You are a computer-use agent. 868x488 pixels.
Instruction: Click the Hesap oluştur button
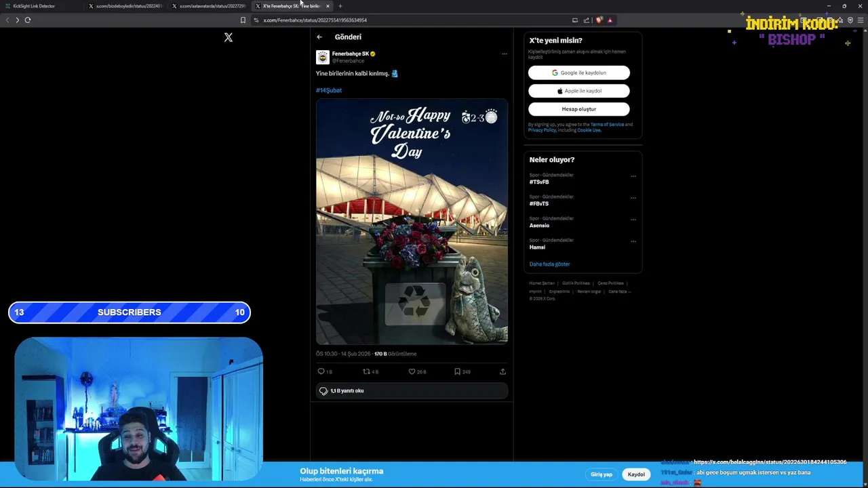[579, 109]
